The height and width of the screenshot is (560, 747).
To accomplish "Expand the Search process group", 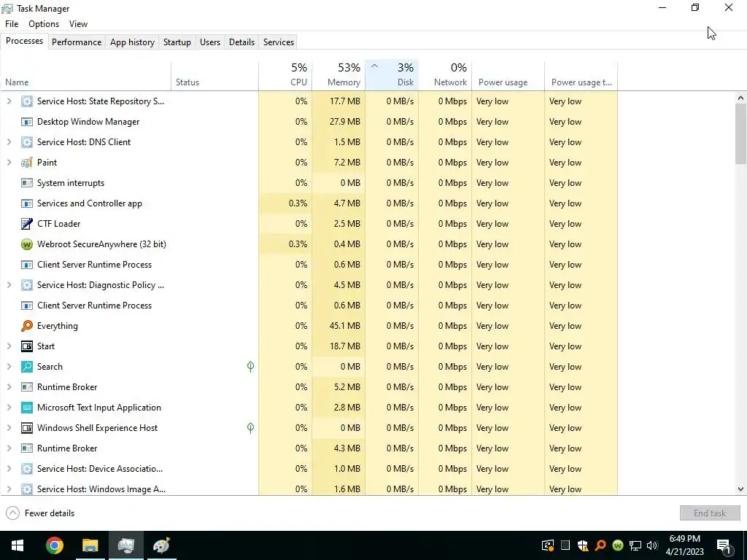I will tap(9, 367).
